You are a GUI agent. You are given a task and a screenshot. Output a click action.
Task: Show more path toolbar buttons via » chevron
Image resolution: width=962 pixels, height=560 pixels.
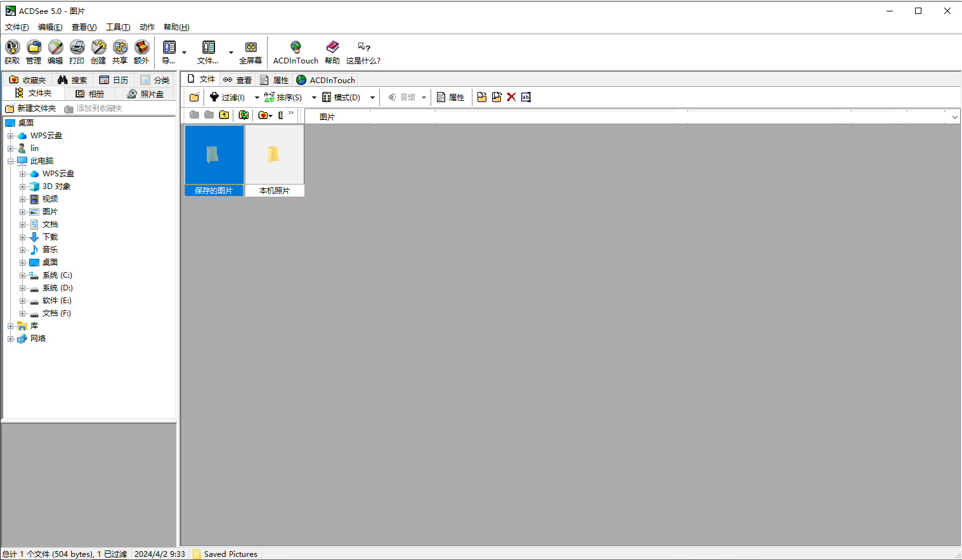click(x=291, y=113)
